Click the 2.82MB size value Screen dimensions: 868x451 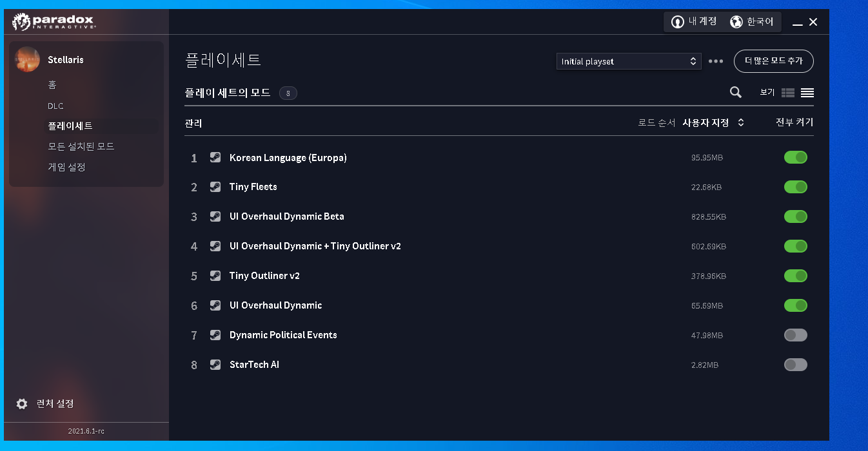pos(705,365)
